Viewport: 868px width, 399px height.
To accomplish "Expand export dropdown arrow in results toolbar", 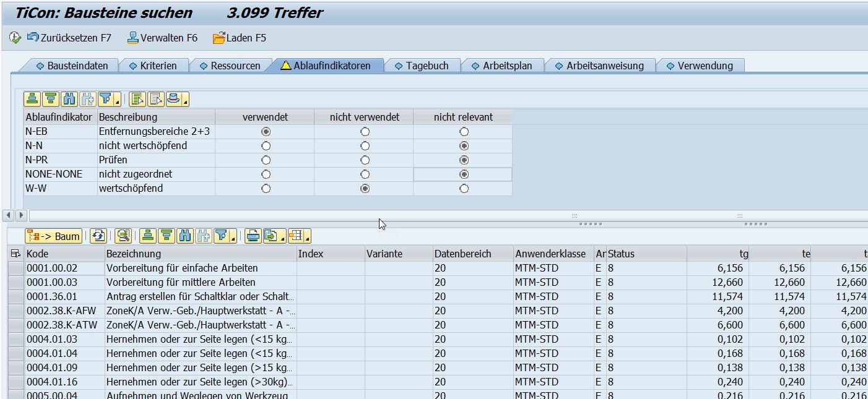I will click(x=282, y=238).
